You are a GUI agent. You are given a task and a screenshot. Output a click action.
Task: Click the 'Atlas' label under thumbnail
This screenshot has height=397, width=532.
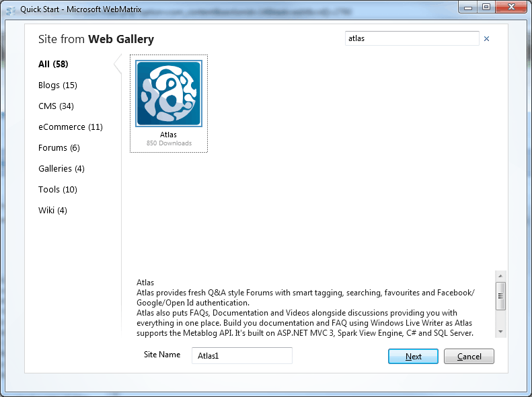pyautogui.click(x=168, y=135)
